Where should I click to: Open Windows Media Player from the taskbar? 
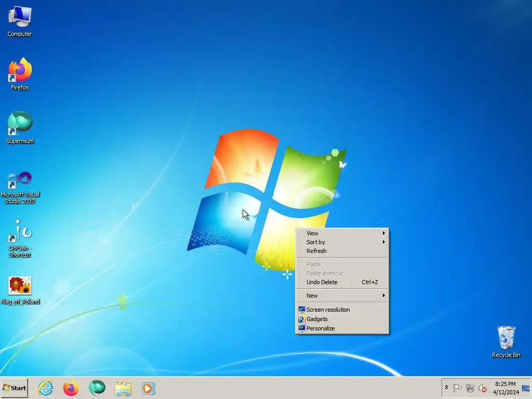click(148, 388)
